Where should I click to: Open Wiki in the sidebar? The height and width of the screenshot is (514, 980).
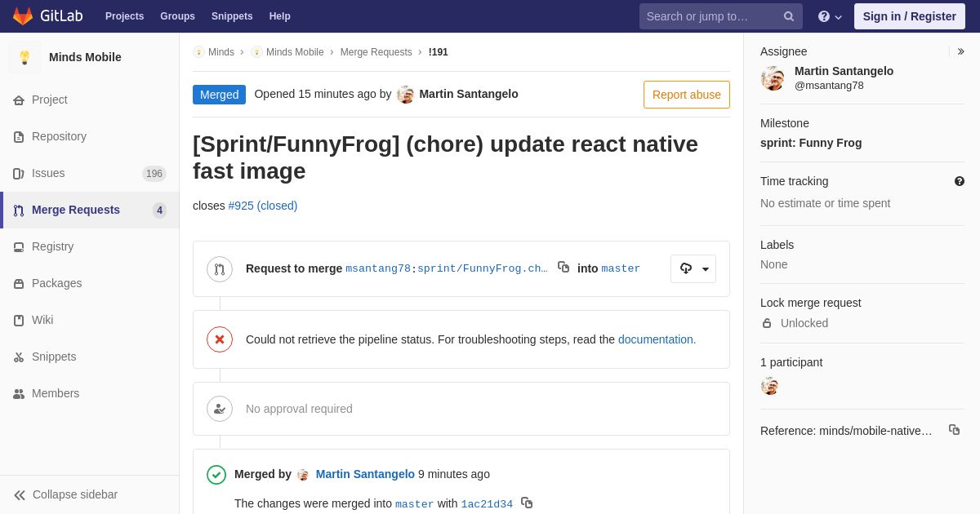click(x=90, y=320)
